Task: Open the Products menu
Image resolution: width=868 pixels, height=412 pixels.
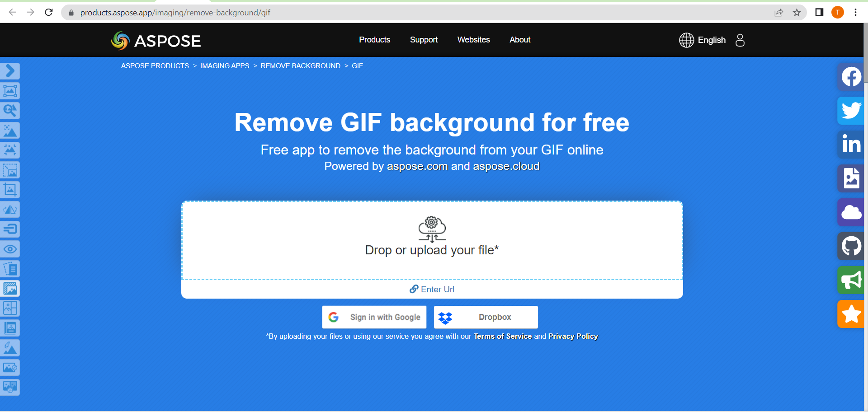Action: 374,40
